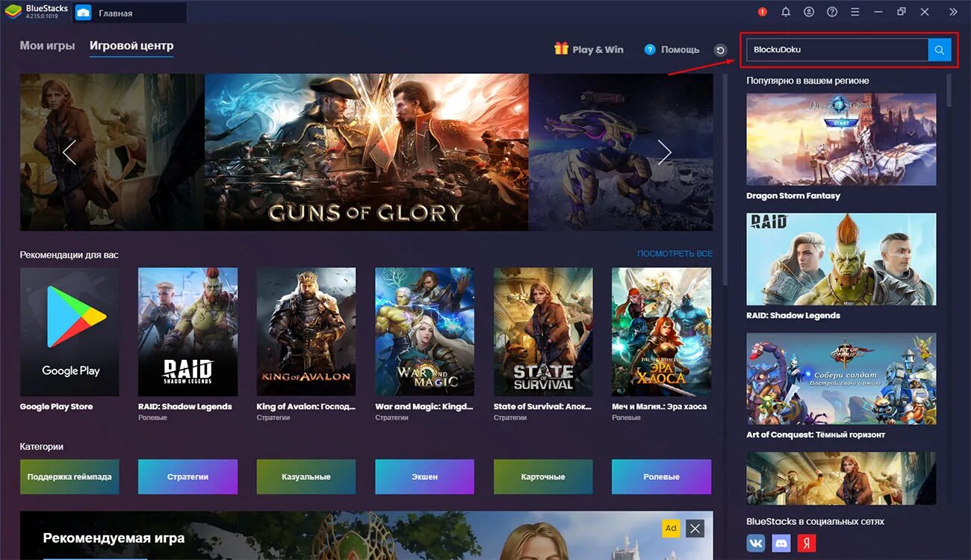Close the ad with X button
Image resolution: width=971 pixels, height=560 pixels.
[695, 529]
